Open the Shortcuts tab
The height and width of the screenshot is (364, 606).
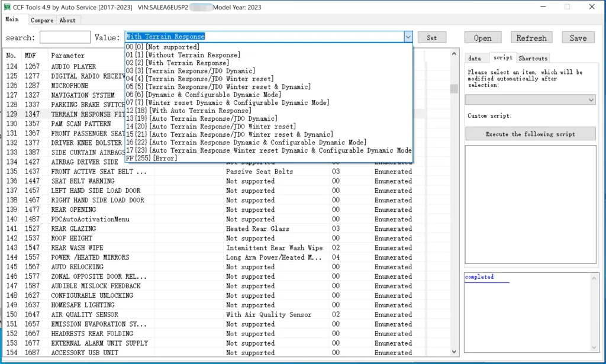click(x=533, y=58)
